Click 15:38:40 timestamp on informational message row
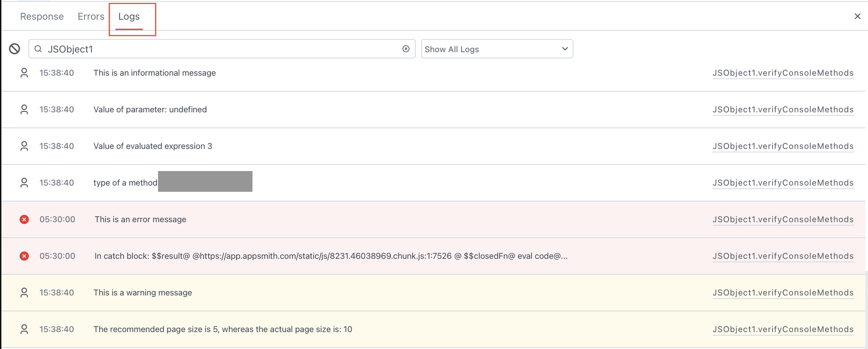This screenshot has height=349, width=868. pyautogui.click(x=57, y=73)
